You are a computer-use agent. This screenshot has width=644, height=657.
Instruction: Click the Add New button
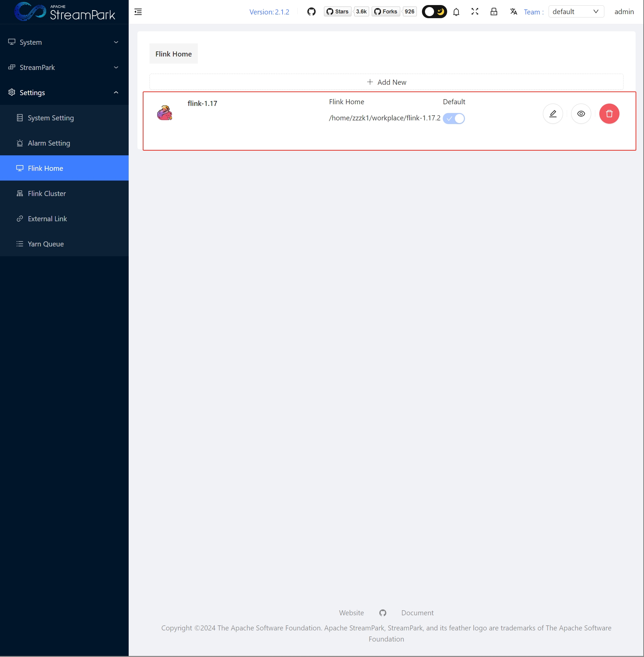click(x=386, y=82)
